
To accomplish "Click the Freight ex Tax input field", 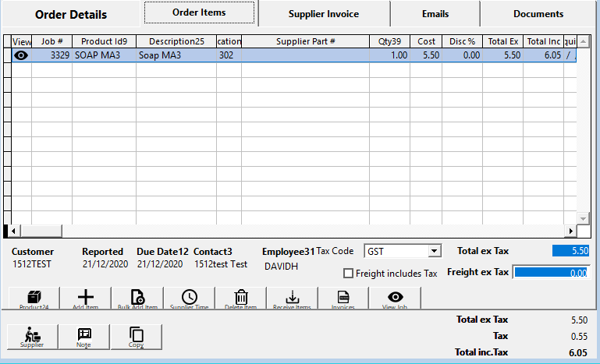I will [551, 273].
